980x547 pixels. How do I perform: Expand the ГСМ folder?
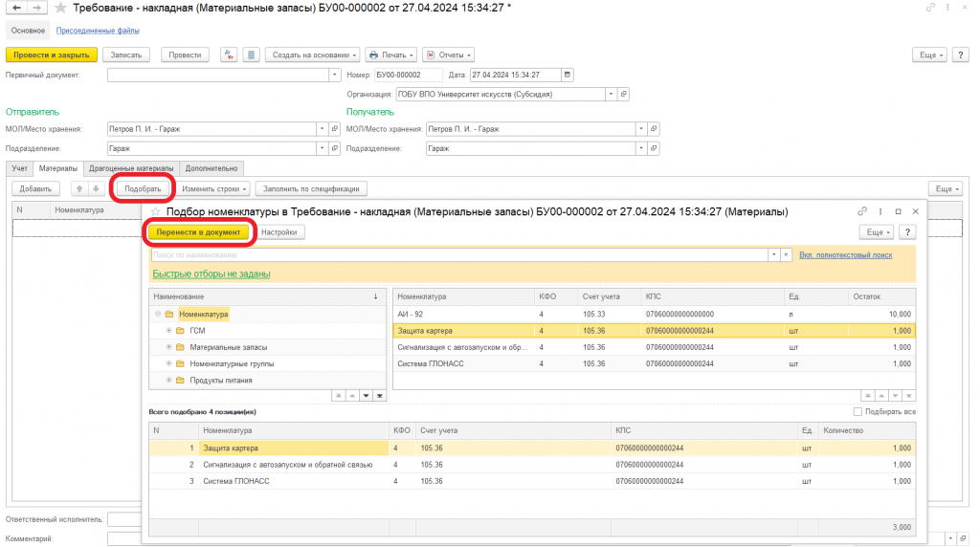(x=168, y=330)
